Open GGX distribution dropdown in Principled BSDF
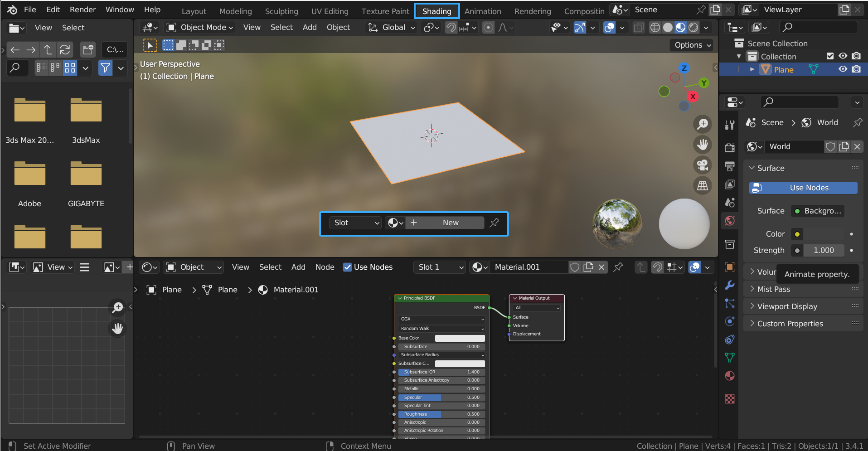 (441, 319)
